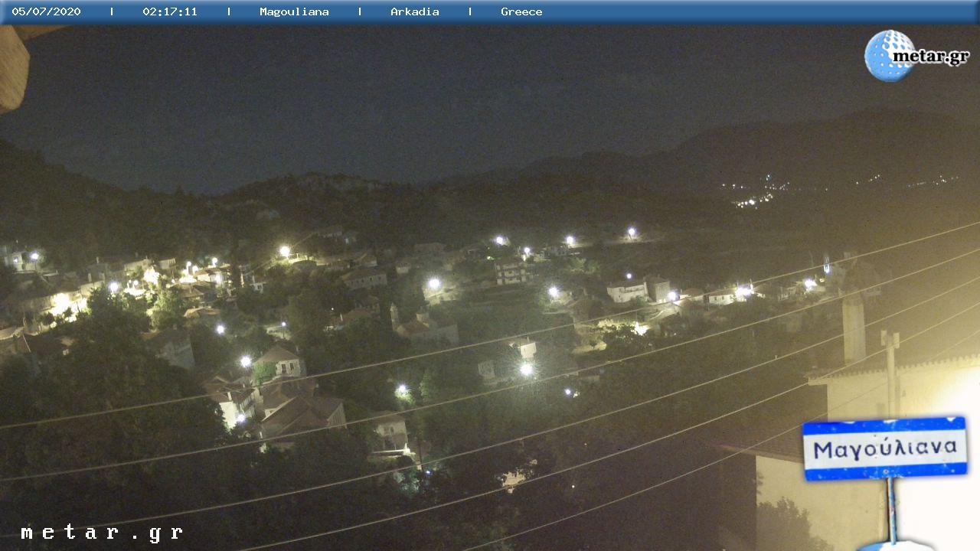Screen dimensions: 980x551
Task: Click the Greece country label
Action: [x=521, y=11]
